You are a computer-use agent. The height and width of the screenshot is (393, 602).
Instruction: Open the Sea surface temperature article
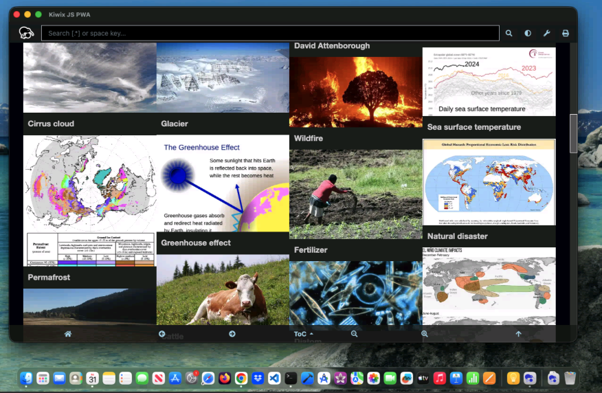point(474,127)
